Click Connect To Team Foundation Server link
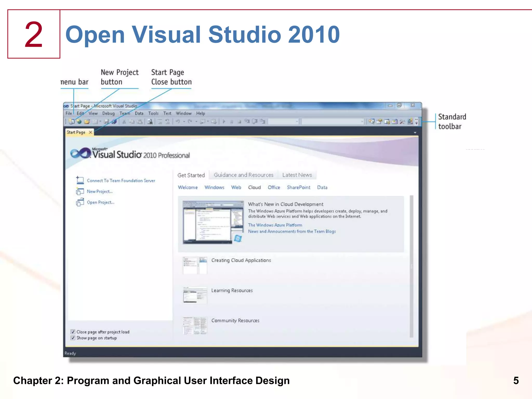This screenshot has width=532, height=399. point(121,181)
